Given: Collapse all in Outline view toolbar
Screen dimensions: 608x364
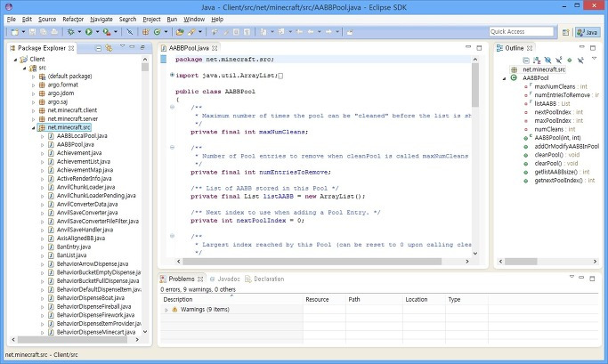Looking at the screenshot, I should click(x=526, y=61).
